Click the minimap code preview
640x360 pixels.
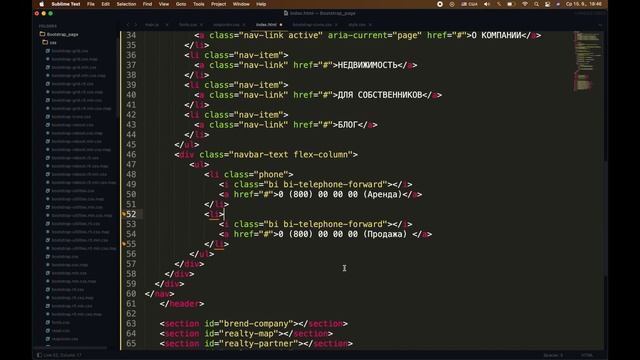587,61
